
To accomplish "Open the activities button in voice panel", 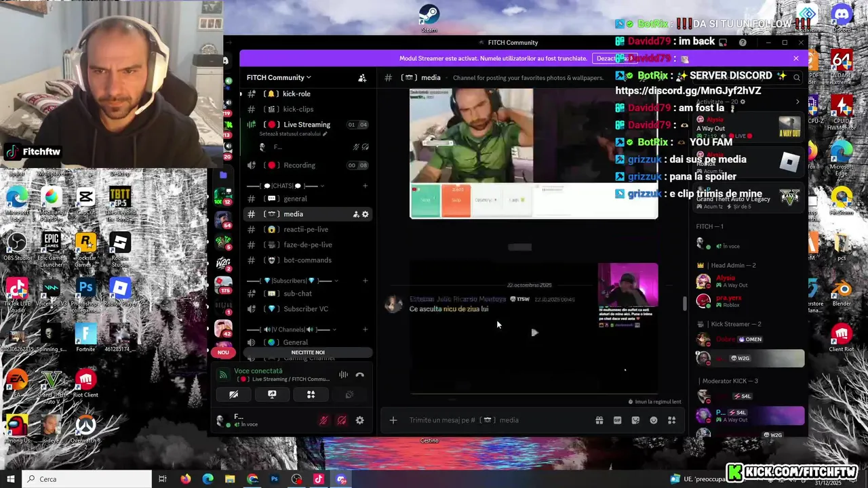I will (311, 394).
